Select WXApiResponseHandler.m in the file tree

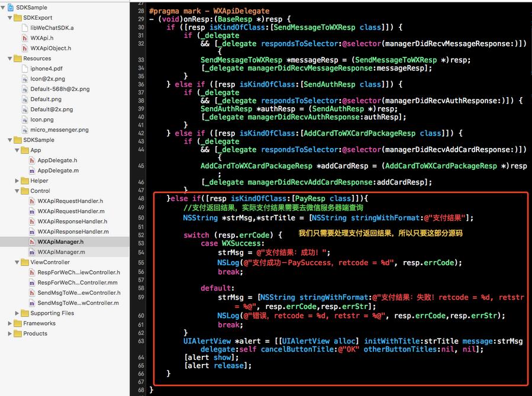pyautogui.click(x=73, y=231)
